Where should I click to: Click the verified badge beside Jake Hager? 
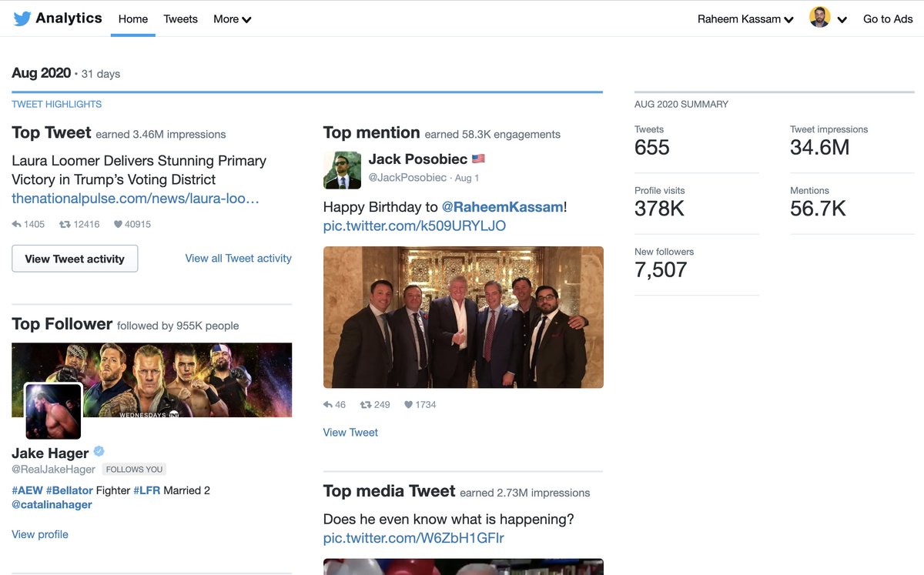99,452
